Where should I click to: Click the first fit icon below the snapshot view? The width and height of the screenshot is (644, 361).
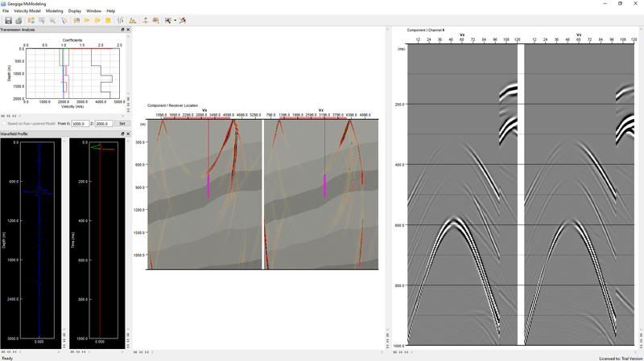click(135, 352)
